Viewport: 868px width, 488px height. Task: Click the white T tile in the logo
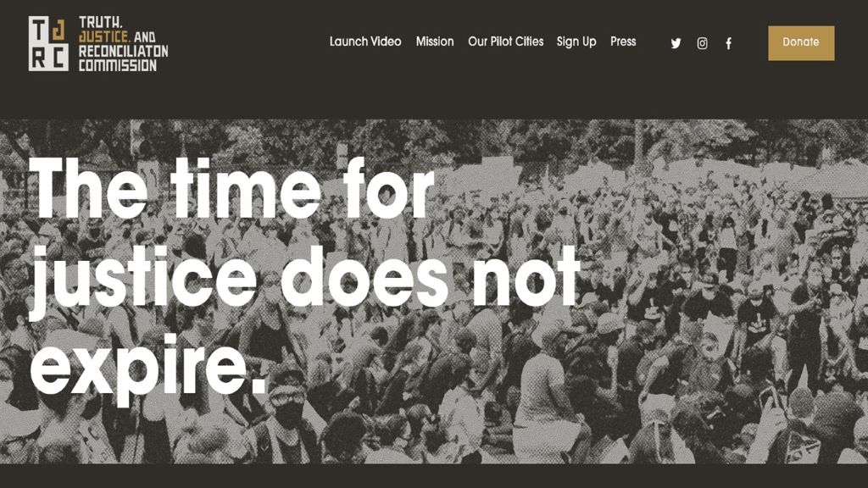(x=38, y=30)
